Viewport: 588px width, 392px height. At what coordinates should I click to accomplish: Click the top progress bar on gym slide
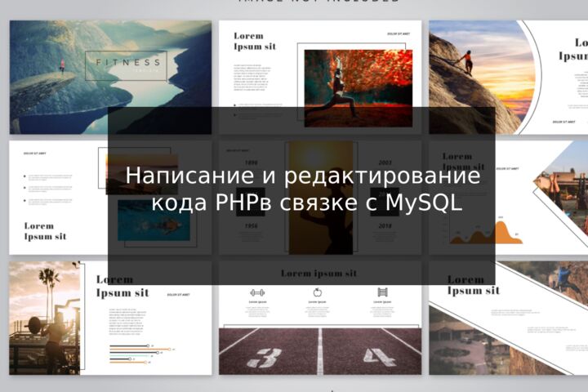(130, 346)
